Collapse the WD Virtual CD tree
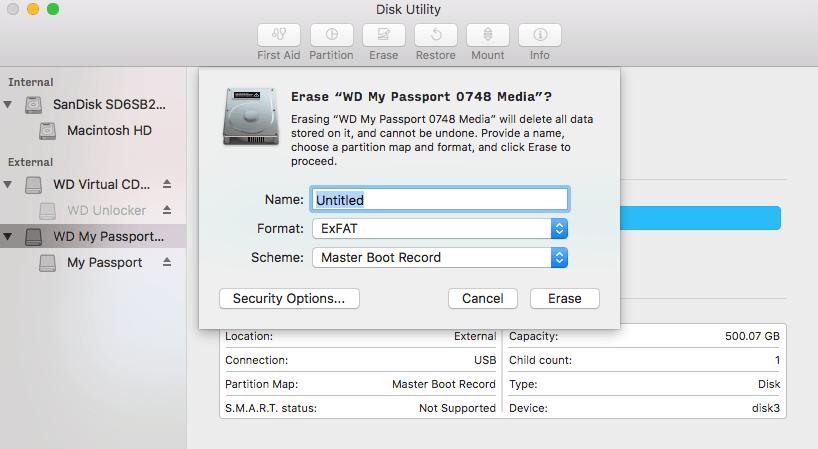818x449 pixels. [x=9, y=184]
